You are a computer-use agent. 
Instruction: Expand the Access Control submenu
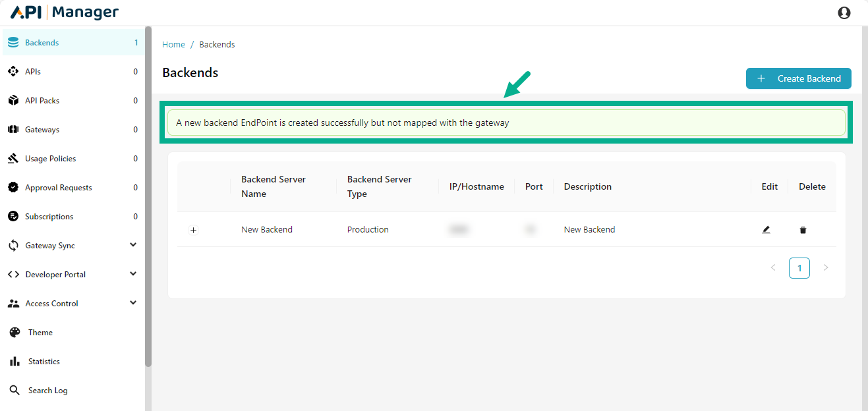click(133, 303)
